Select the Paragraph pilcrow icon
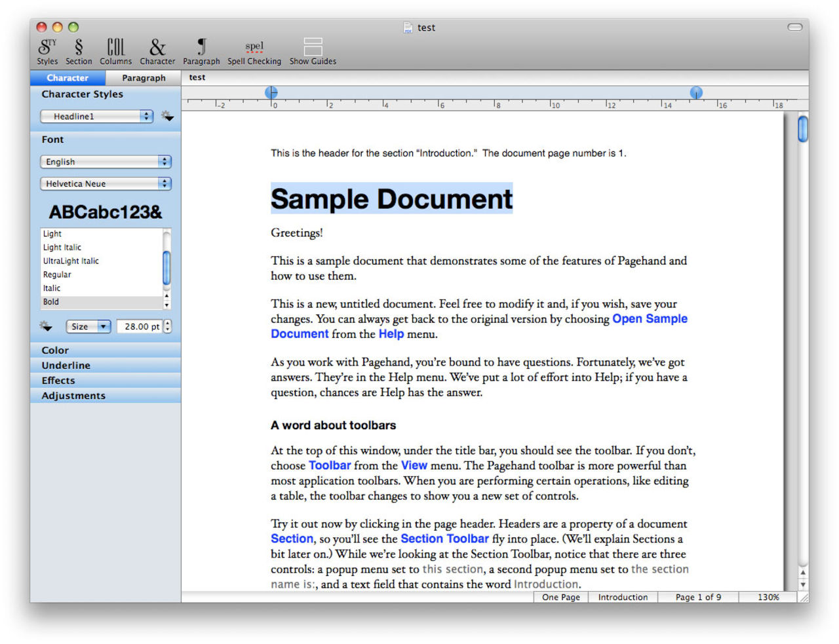The width and height of the screenshot is (839, 644). [201, 51]
